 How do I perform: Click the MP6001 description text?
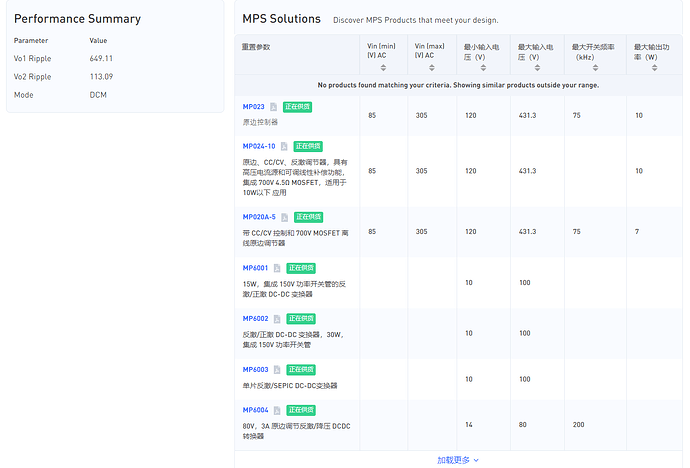(x=294, y=289)
